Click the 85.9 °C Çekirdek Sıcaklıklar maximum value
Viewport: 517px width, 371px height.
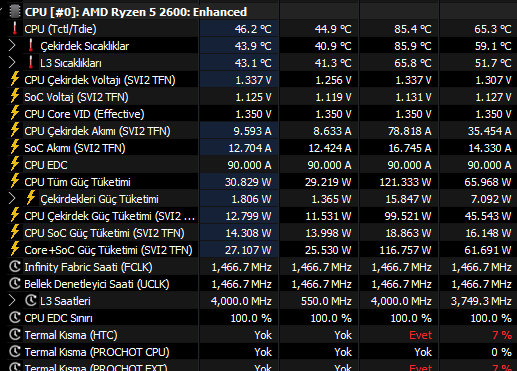tap(413, 46)
